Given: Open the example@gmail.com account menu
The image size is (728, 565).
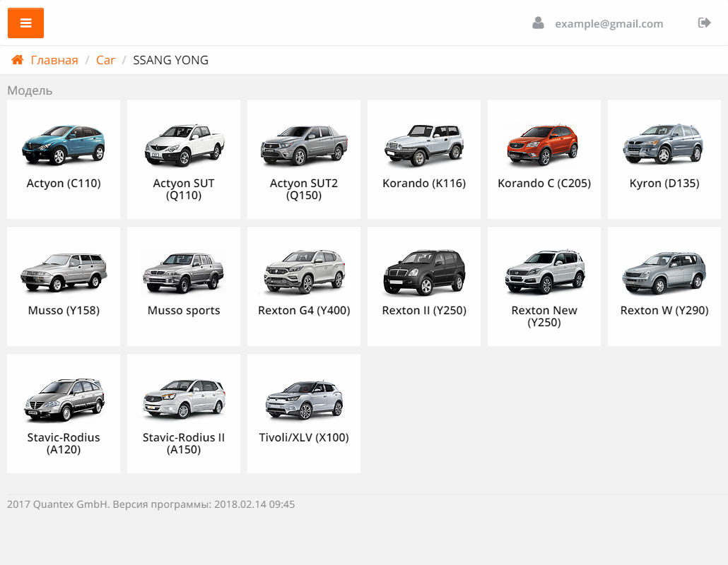Looking at the screenshot, I should click(609, 24).
